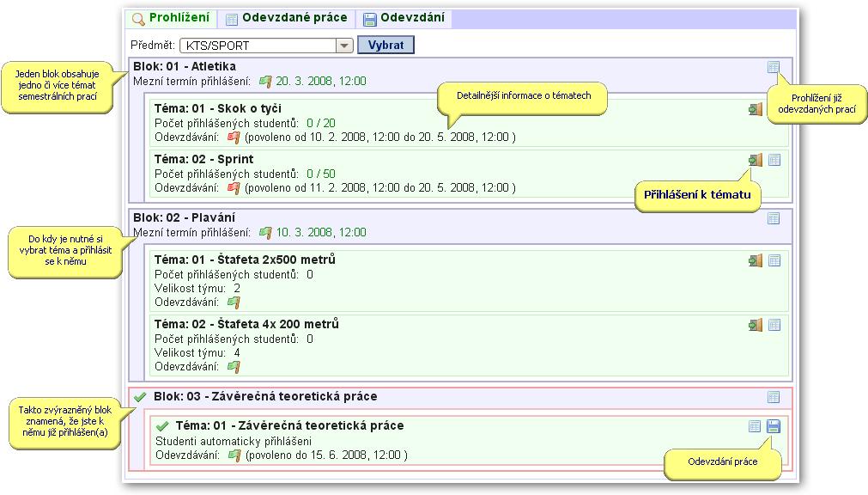Click the red flag in Skok o tyči row
The image size is (868, 495).
coord(234,137)
